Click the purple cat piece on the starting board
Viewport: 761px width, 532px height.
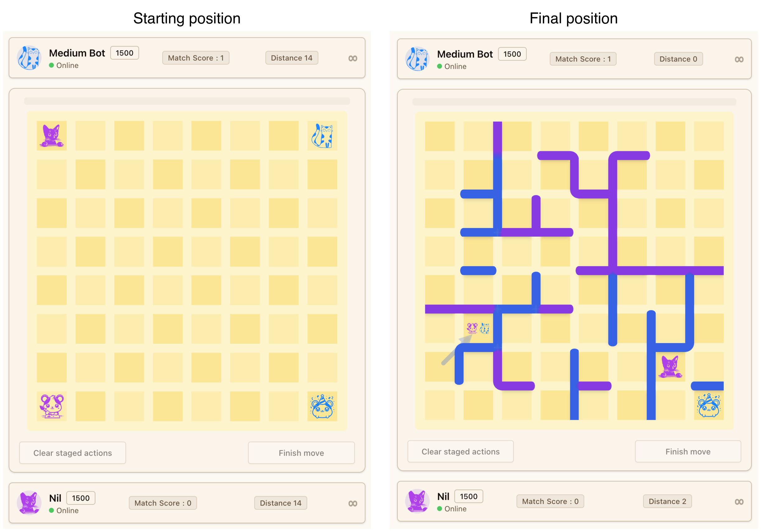point(51,136)
